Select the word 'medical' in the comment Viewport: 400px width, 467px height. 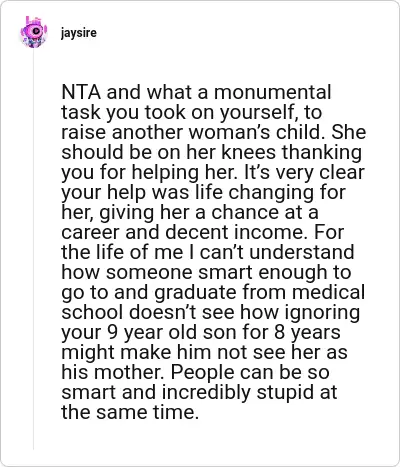click(x=328, y=292)
